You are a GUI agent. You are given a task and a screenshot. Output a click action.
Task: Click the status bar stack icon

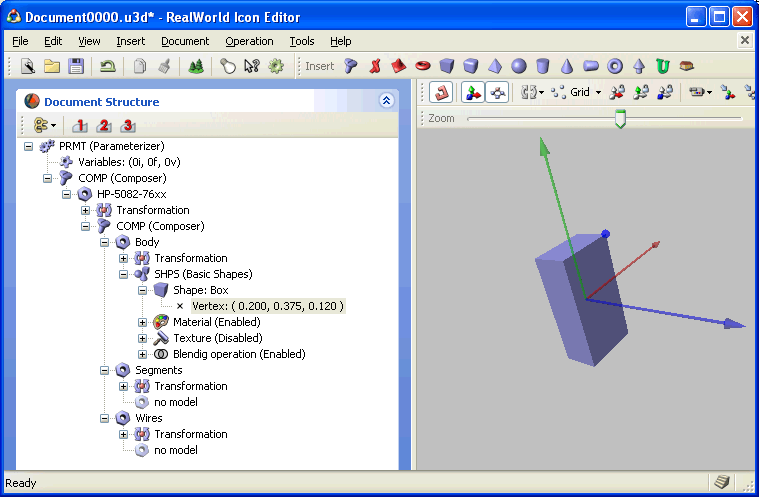coord(722,482)
